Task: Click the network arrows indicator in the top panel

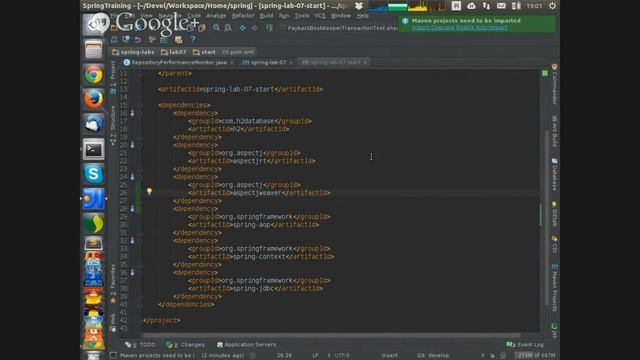Action: pos(486,6)
